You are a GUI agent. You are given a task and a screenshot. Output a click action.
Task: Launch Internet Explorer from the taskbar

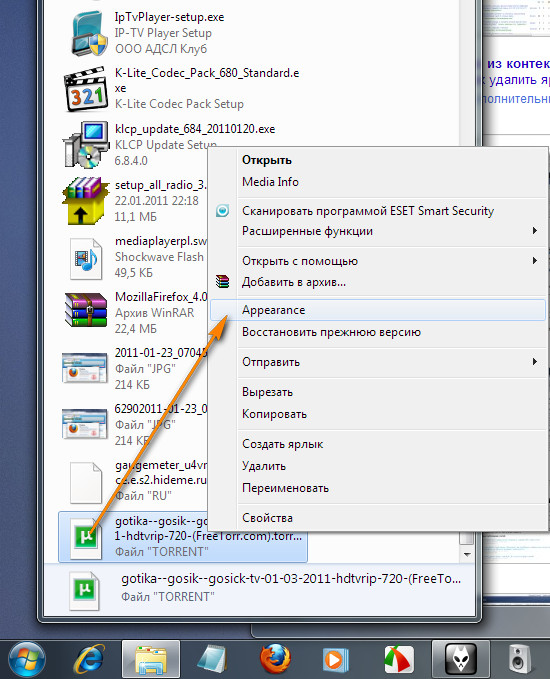[x=89, y=660]
